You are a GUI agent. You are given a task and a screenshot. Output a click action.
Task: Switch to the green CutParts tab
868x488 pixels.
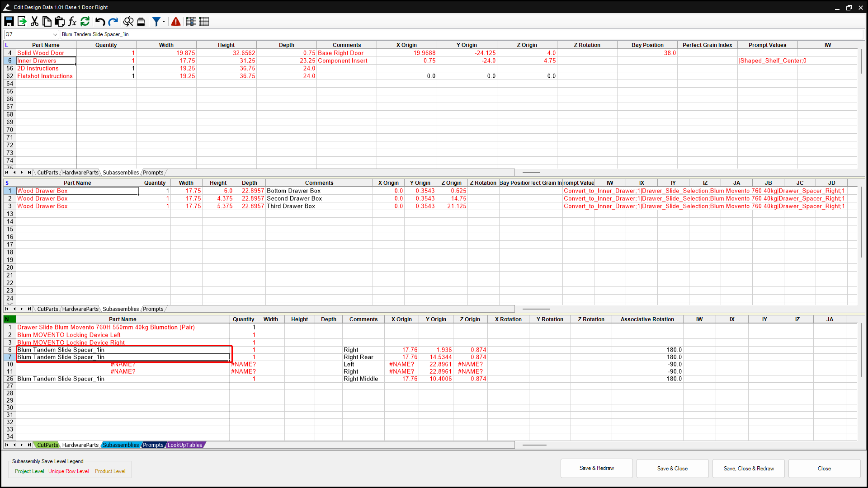(47, 445)
